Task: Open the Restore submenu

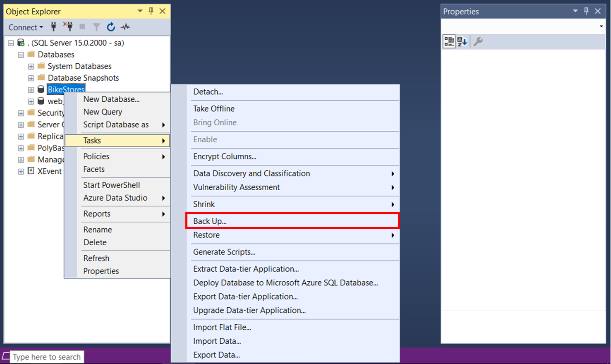Action: pyautogui.click(x=285, y=235)
